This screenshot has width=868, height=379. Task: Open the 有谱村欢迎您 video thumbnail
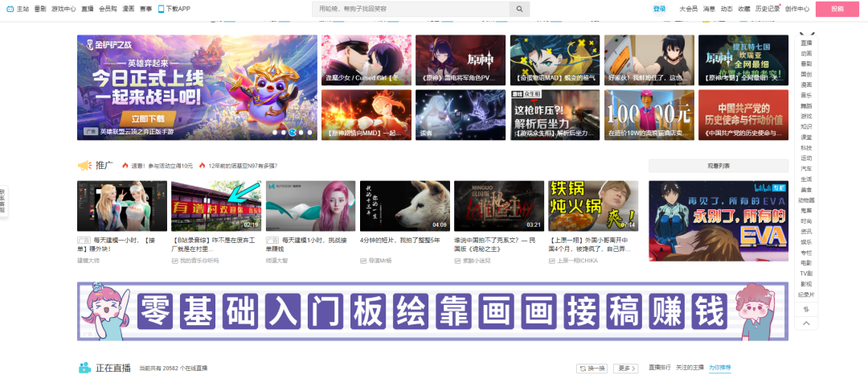coord(216,205)
